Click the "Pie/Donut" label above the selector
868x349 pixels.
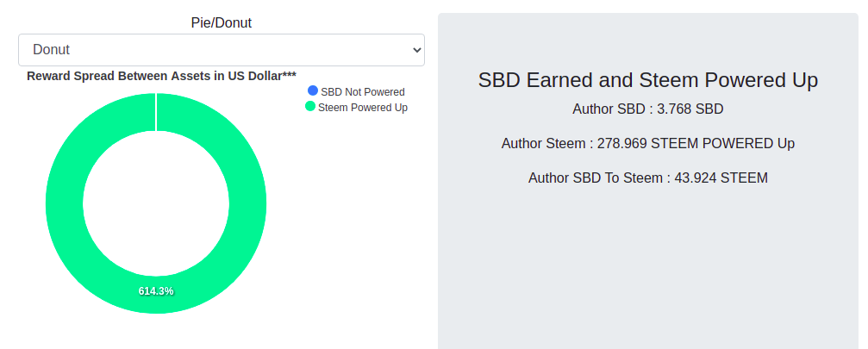(221, 23)
